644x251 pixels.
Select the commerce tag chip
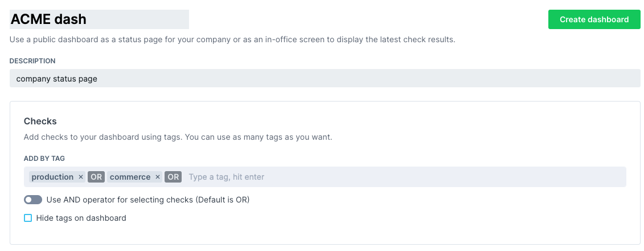tap(130, 177)
